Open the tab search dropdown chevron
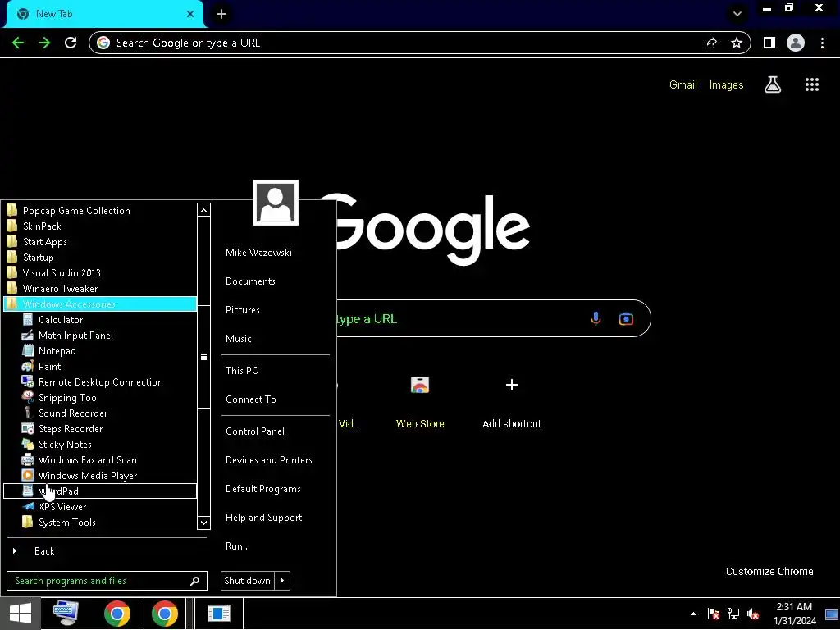 (737, 14)
